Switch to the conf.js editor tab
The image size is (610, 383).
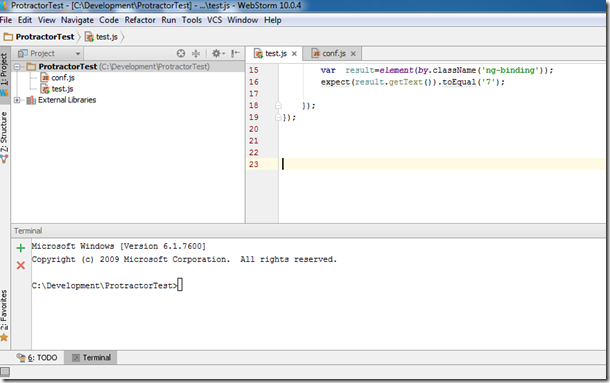pos(329,54)
